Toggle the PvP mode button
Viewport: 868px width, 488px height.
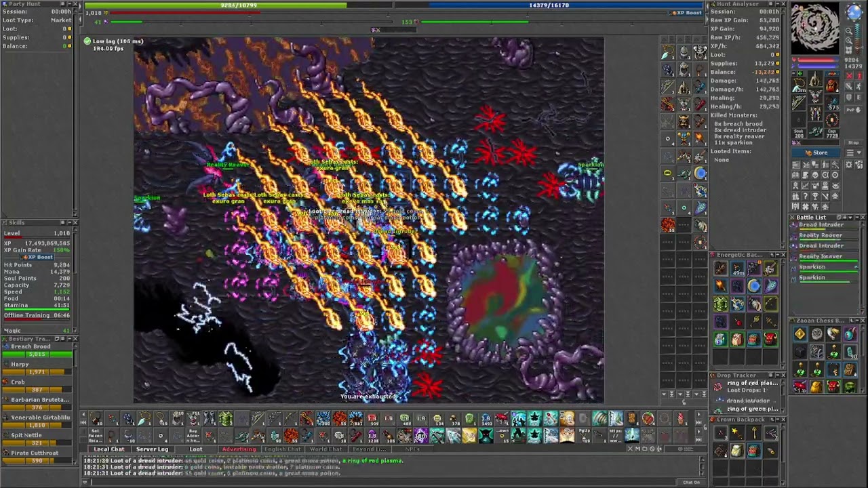[x=853, y=110]
